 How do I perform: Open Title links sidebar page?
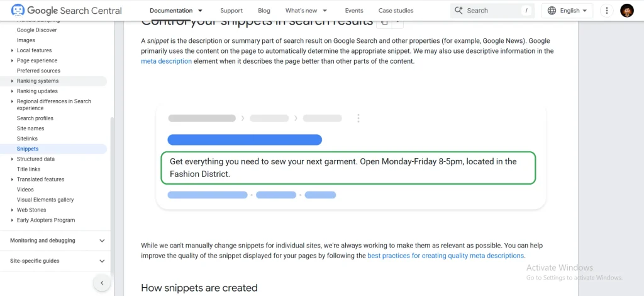(x=28, y=169)
